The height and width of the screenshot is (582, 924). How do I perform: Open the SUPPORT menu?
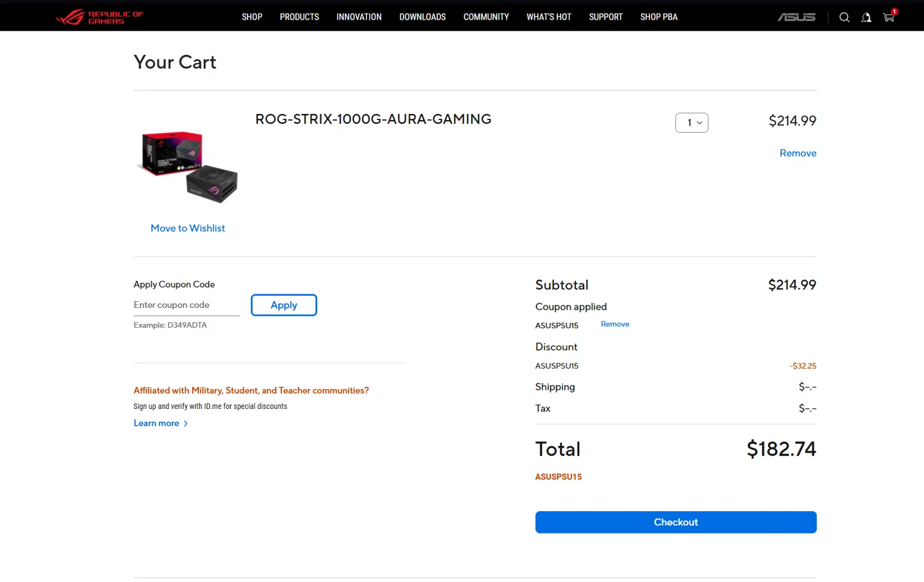click(606, 17)
